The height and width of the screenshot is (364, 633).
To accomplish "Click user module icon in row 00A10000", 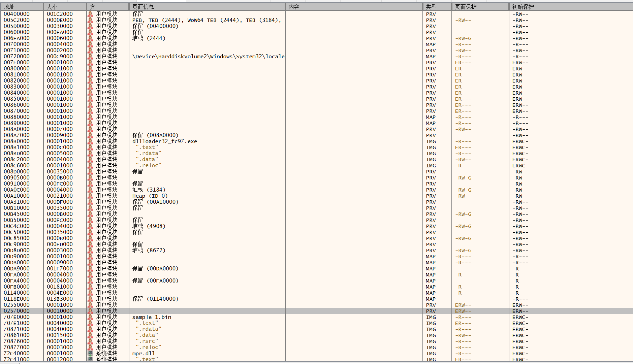I will pos(90,196).
